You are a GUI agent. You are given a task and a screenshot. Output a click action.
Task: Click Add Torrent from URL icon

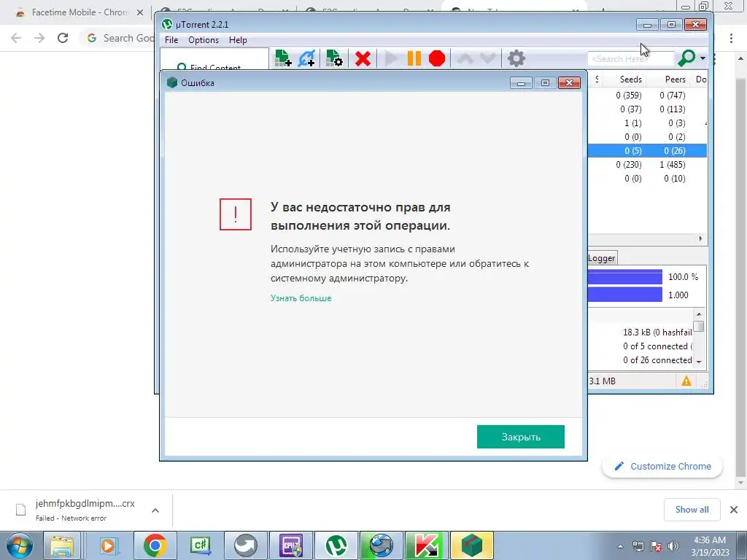[306, 58]
